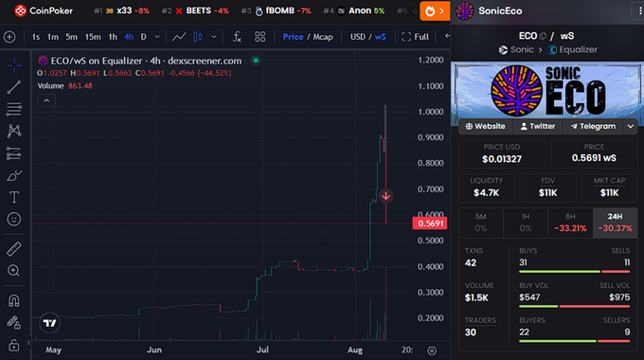Collapse the indicator legend chevron

(x=46, y=100)
